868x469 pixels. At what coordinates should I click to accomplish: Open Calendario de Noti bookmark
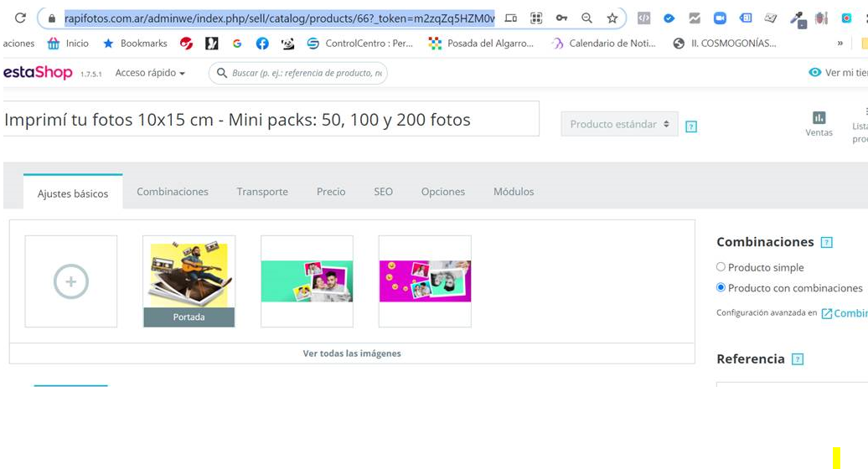603,44
